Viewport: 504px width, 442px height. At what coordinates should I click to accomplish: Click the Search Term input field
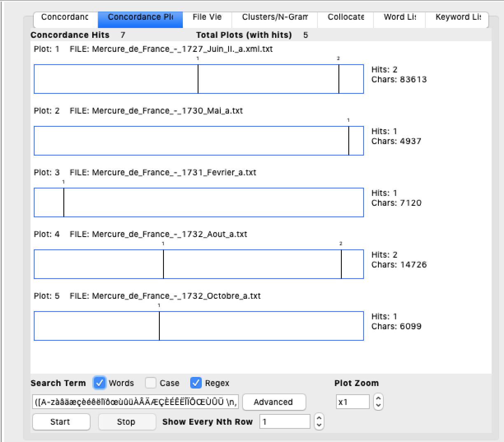tap(135, 402)
